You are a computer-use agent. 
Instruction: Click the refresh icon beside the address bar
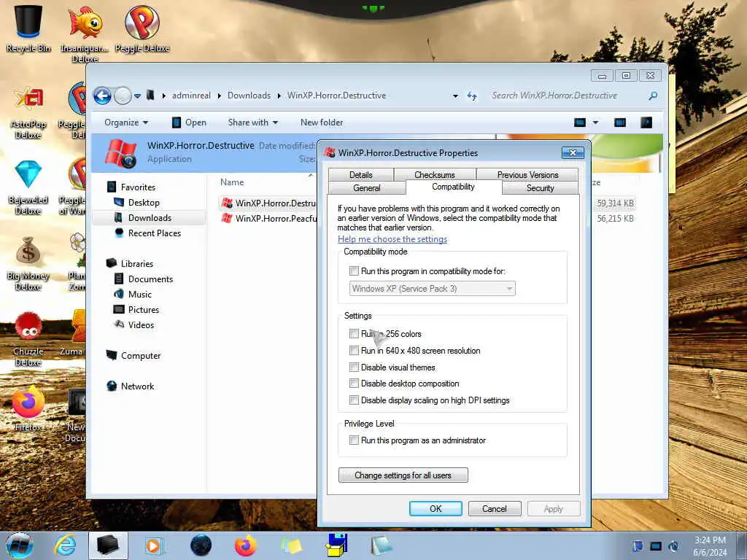pyautogui.click(x=472, y=96)
